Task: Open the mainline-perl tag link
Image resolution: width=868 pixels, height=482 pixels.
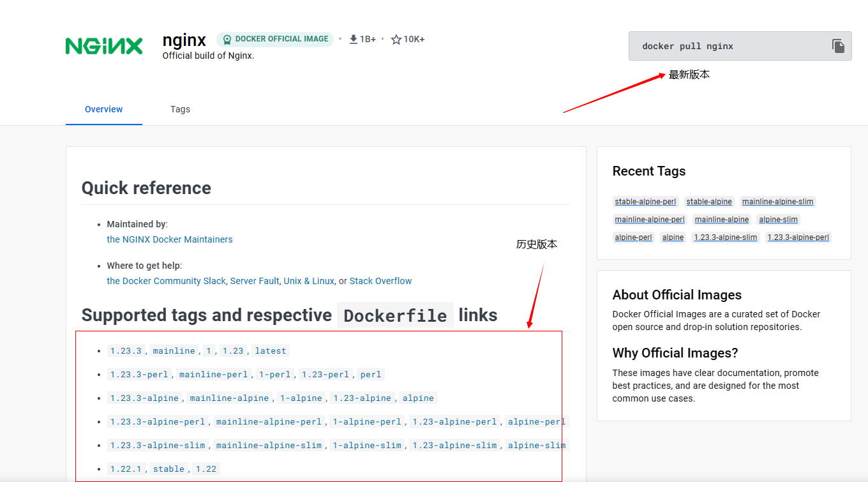Action: pyautogui.click(x=213, y=374)
